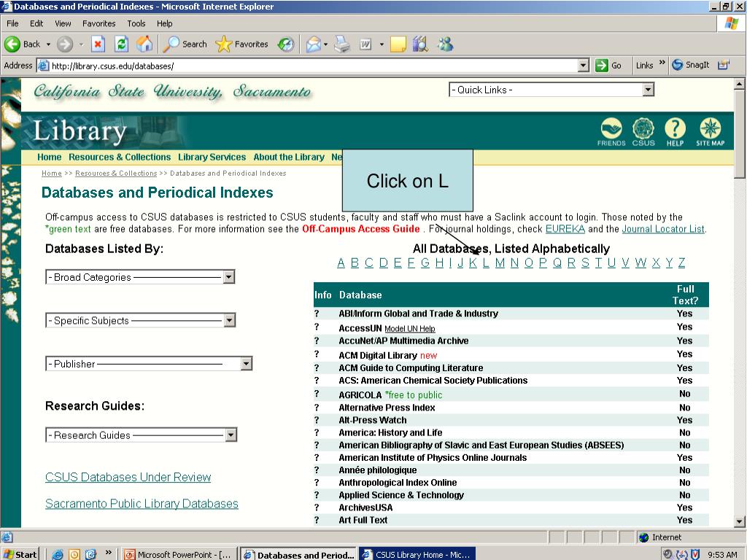Stop page loading with red X icon

coord(98,44)
